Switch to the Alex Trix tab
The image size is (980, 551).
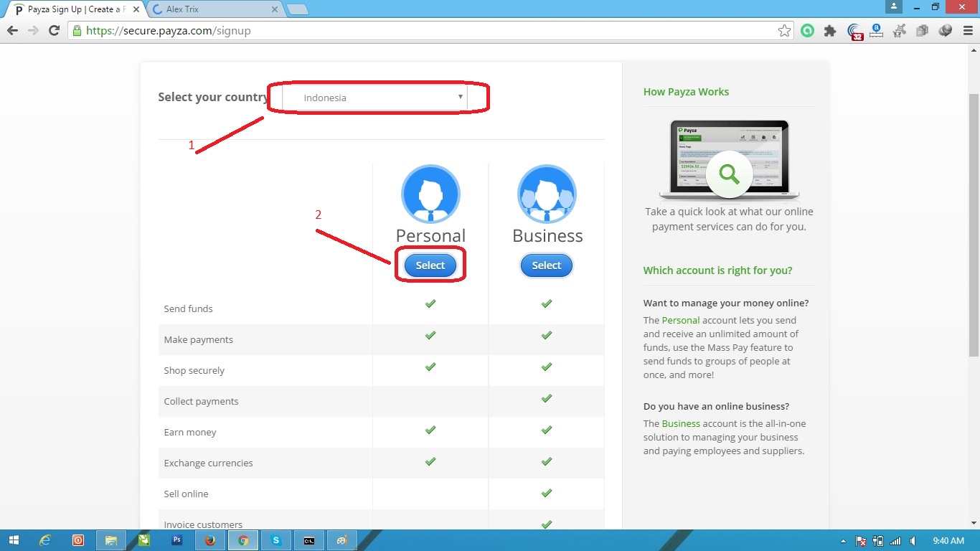(215, 9)
